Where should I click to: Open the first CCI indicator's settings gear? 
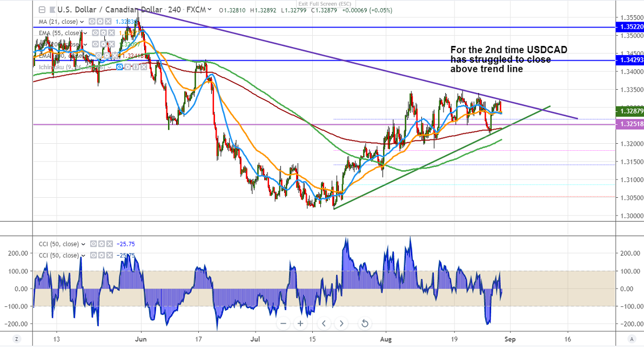tap(102, 244)
